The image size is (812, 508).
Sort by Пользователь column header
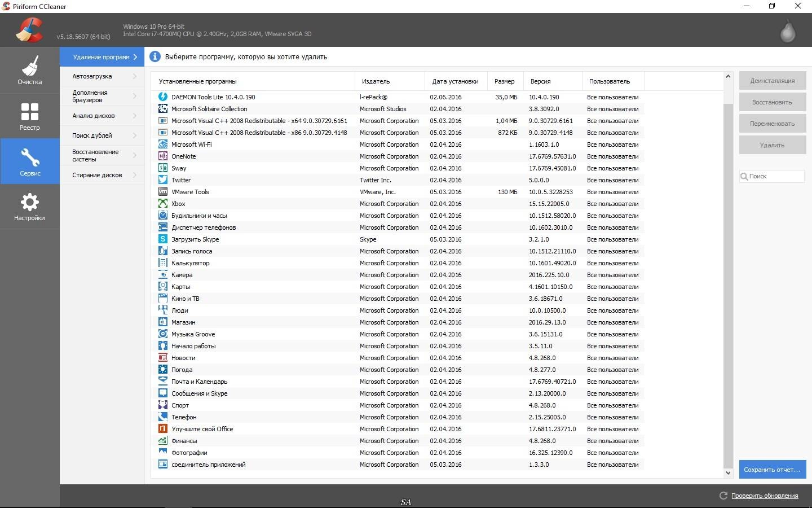point(613,81)
